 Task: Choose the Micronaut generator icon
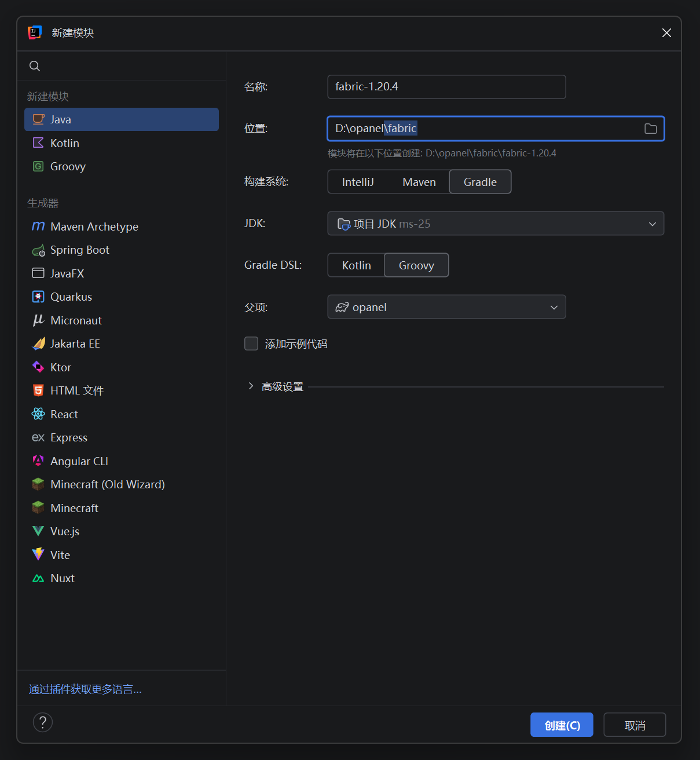coord(38,320)
